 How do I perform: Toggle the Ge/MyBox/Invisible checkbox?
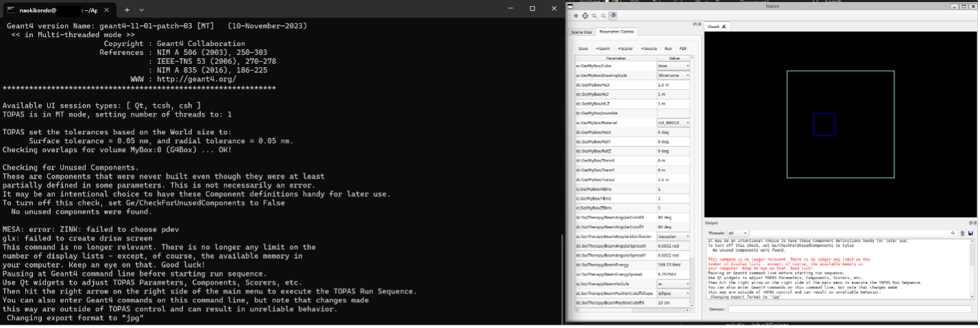point(661,113)
